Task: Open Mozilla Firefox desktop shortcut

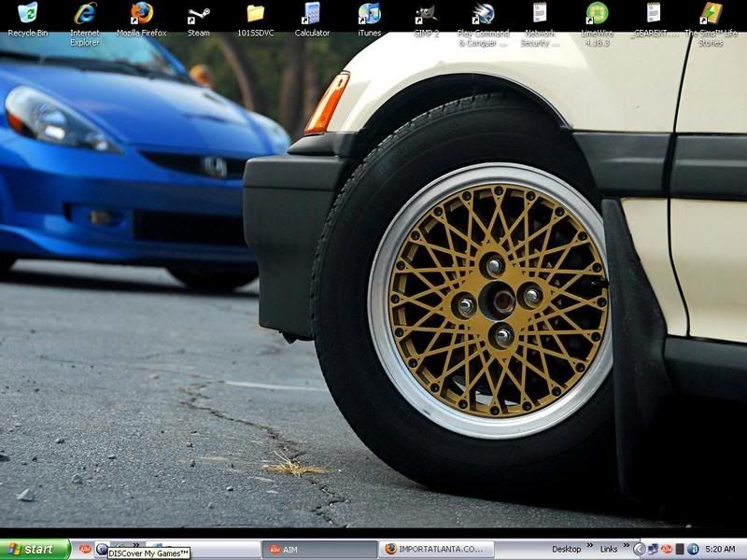Action: click(142, 14)
